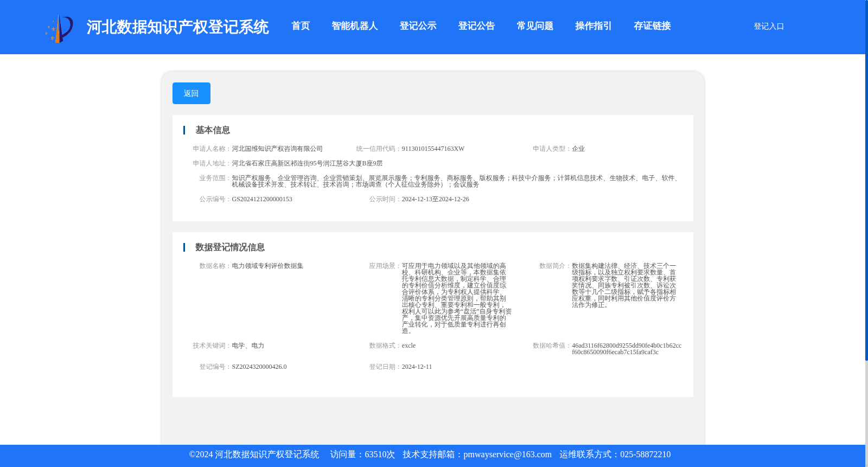The height and width of the screenshot is (467, 868).
Task: Open 常见问题 in the navigation
Action: (x=535, y=26)
